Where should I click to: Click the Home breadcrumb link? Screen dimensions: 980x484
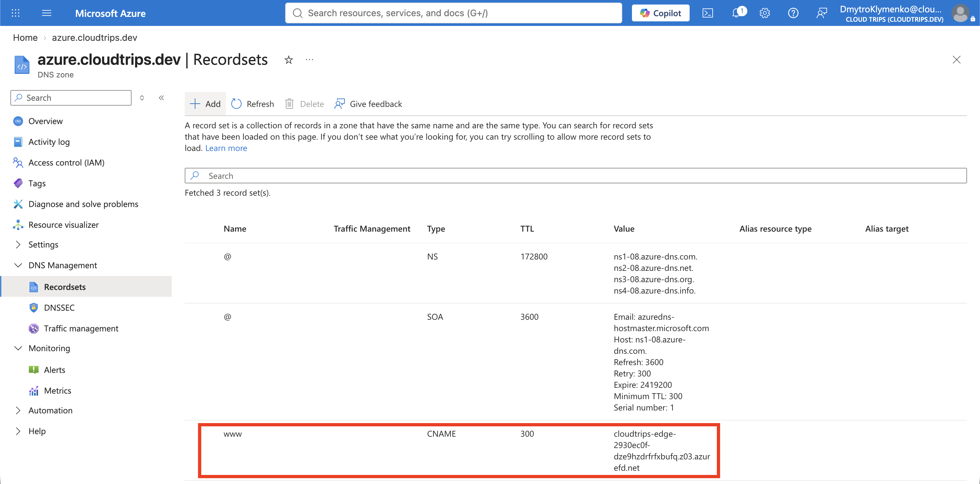click(x=25, y=38)
